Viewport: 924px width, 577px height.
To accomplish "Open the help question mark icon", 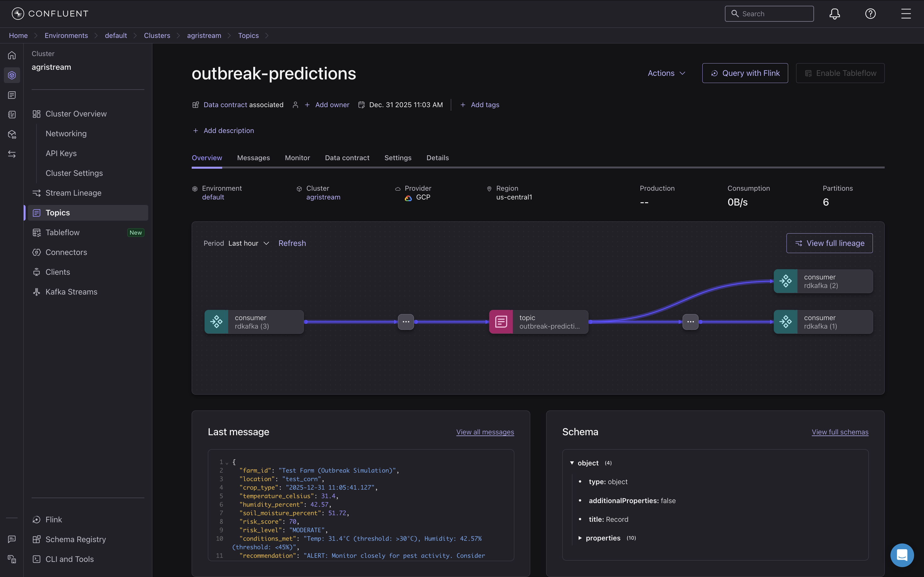I will point(870,14).
